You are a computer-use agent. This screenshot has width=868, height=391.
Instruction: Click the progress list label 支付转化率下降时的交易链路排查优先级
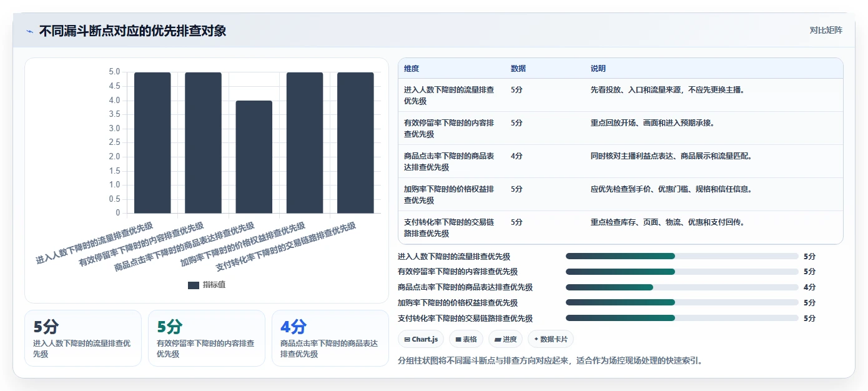465,318
